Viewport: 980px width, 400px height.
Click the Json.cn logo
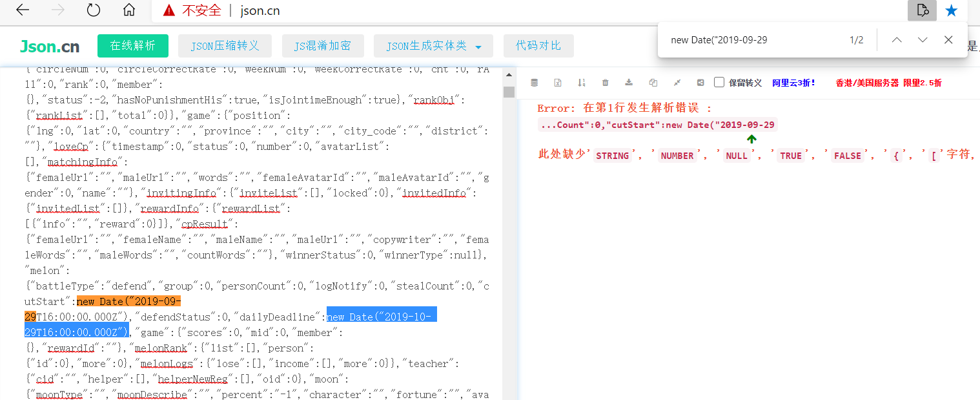coord(50,46)
